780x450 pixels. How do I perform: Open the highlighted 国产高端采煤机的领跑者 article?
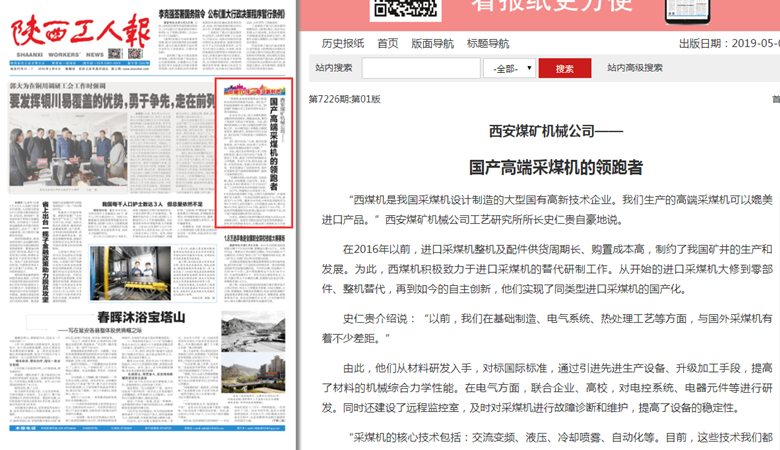(254, 153)
